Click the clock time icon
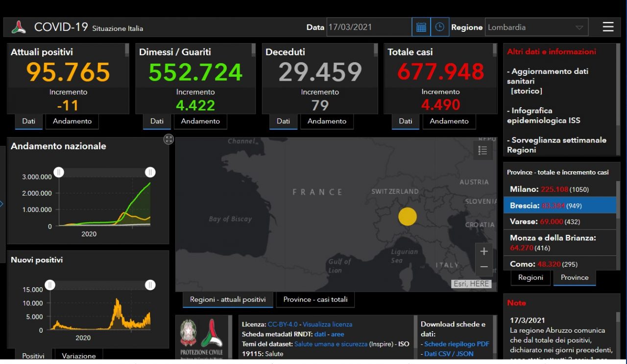The image size is (627, 364). 439,27
